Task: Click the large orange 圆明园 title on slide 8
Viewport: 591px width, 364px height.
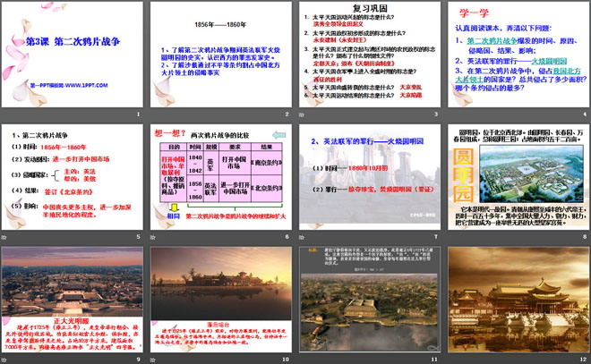Action: [x=463, y=175]
